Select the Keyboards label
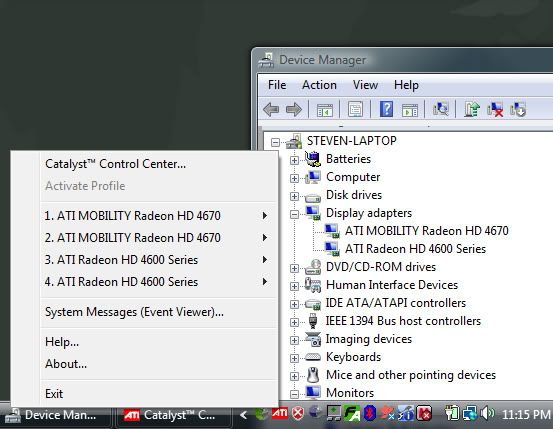The width and height of the screenshot is (553, 429). [x=353, y=357]
